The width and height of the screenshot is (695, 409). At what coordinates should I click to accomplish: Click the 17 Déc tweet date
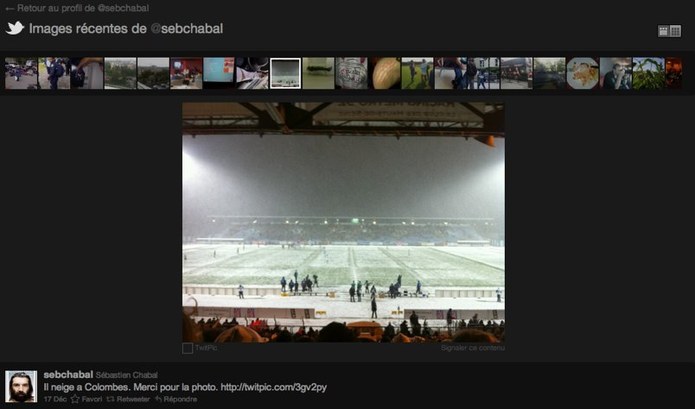point(55,399)
